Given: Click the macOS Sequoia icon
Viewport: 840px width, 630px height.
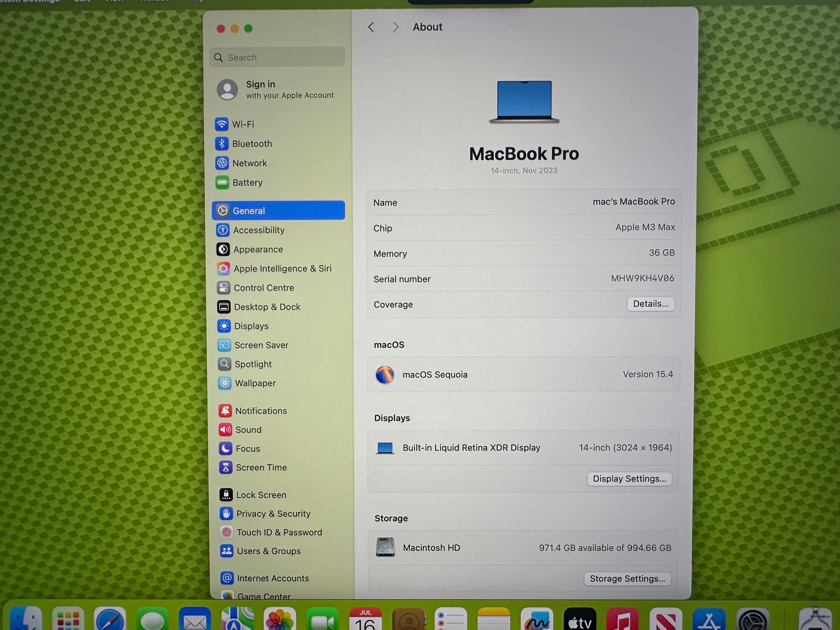Looking at the screenshot, I should coord(385,374).
